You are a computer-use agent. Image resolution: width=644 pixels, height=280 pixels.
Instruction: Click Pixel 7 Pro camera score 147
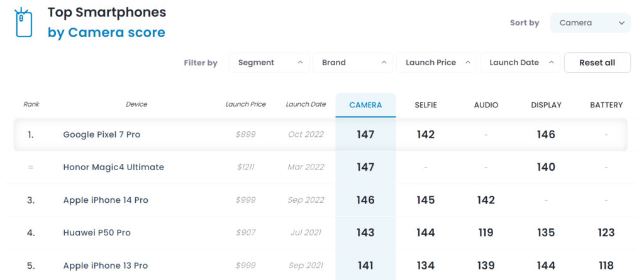365,134
